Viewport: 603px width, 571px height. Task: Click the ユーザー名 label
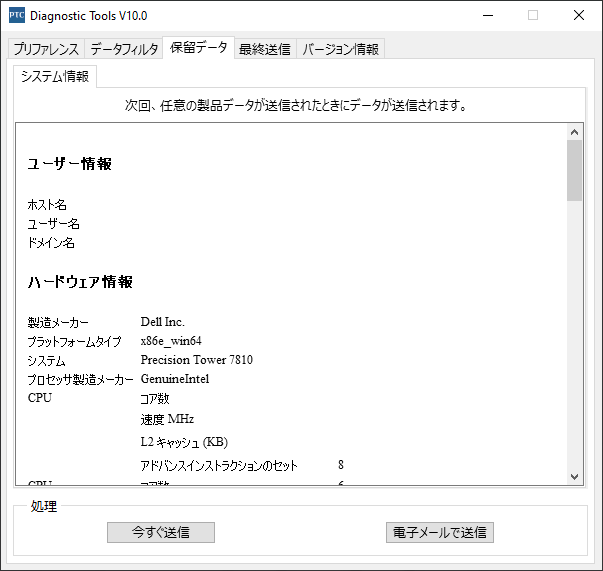tap(53, 224)
